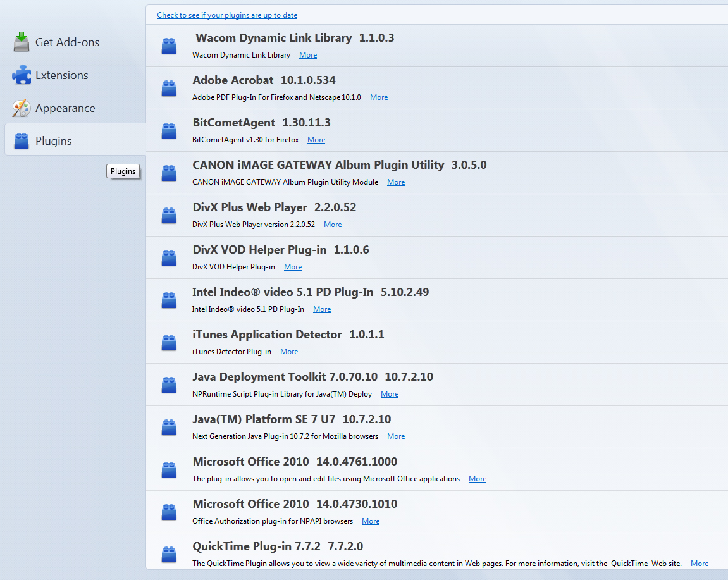This screenshot has height=580, width=728.
Task: Open More link for QuickTime Plug-in
Action: pyautogui.click(x=699, y=564)
